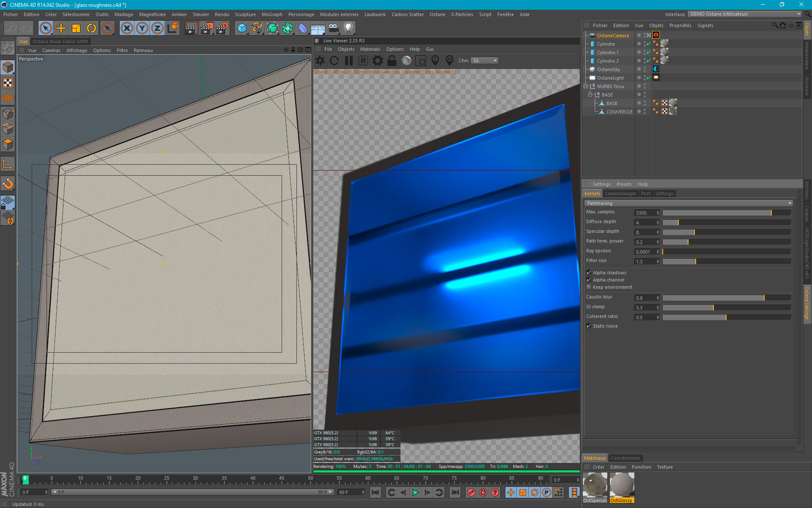Open the Presets menu in Octane settings
This screenshot has height=508, width=812.
[624, 184]
